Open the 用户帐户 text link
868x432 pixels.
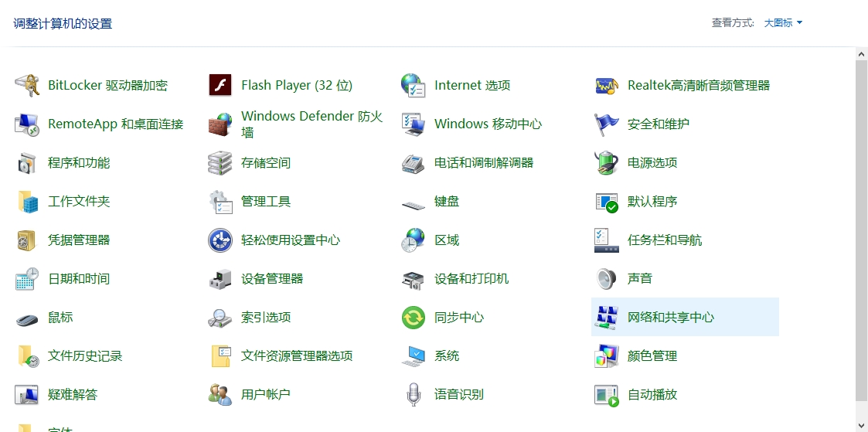tap(266, 394)
